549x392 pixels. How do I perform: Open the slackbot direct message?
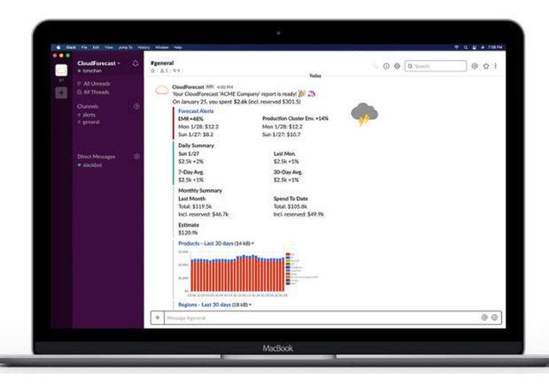click(90, 165)
